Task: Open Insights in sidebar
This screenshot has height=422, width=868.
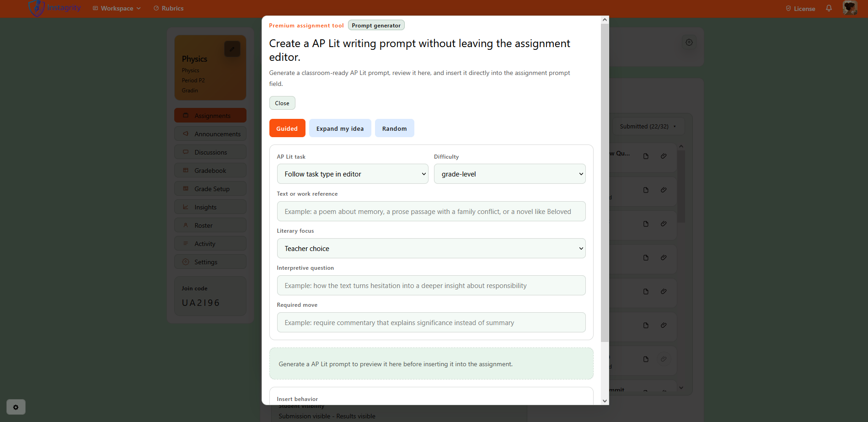Action: pyautogui.click(x=210, y=207)
